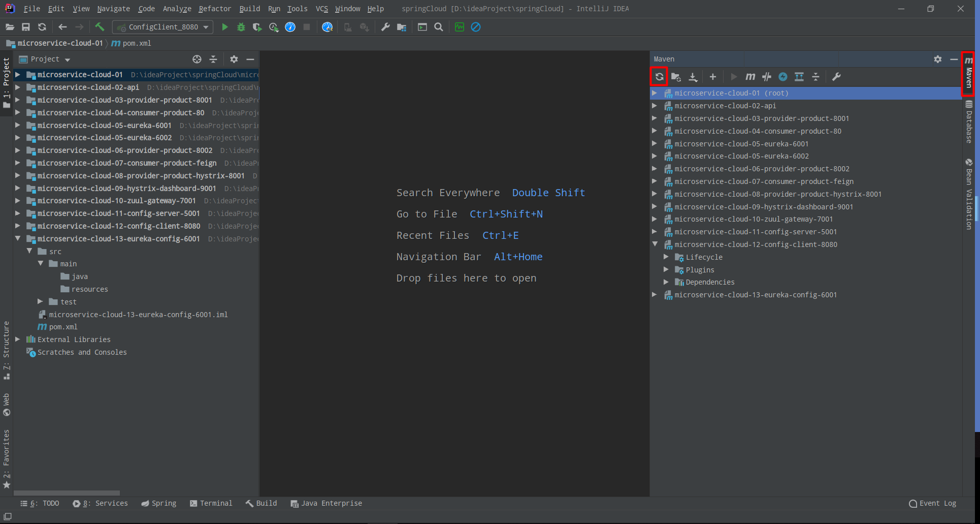Toggle Skip Tests Mode lightning icon

[x=783, y=77]
